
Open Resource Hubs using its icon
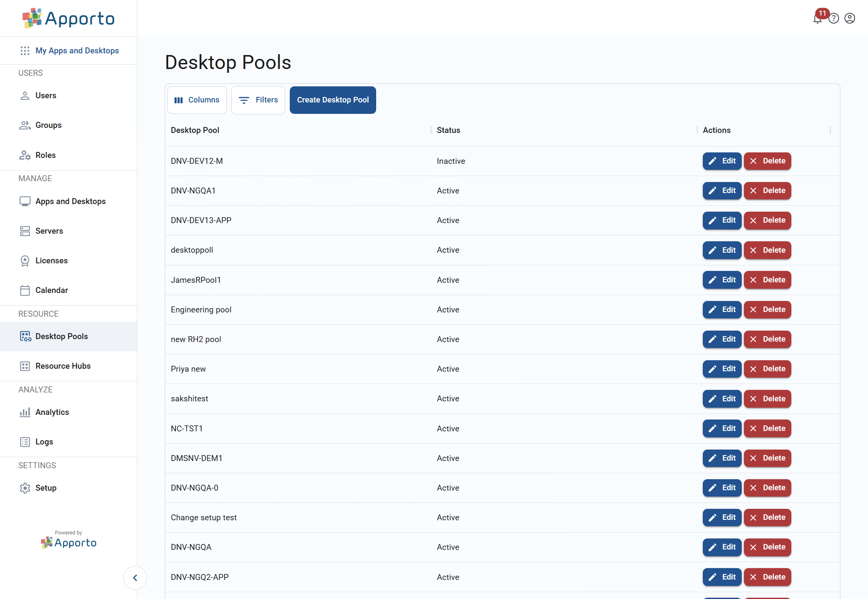click(x=25, y=366)
